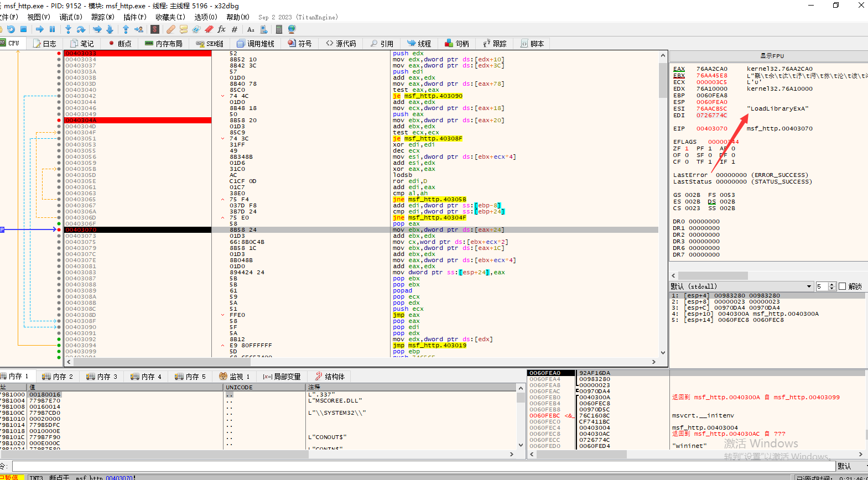The width and height of the screenshot is (868, 480).
Task: Open the 帮助(H) menu
Action: tap(238, 17)
